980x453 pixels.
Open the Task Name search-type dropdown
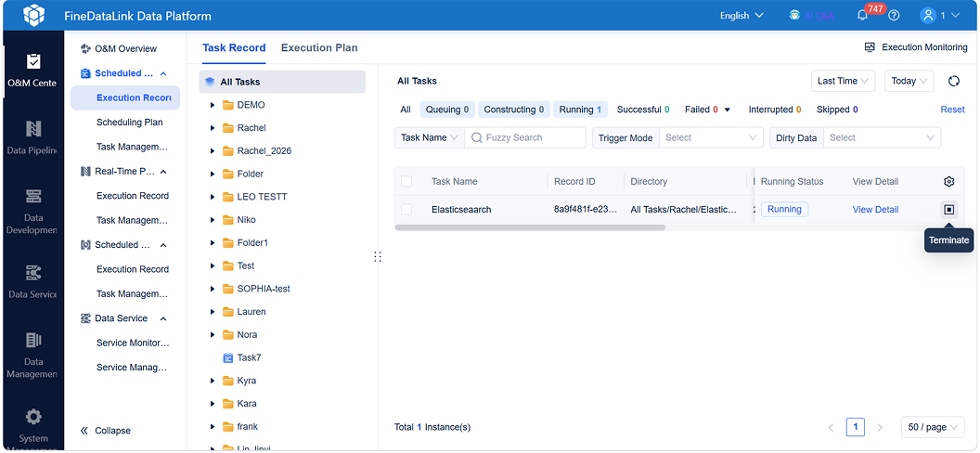430,137
